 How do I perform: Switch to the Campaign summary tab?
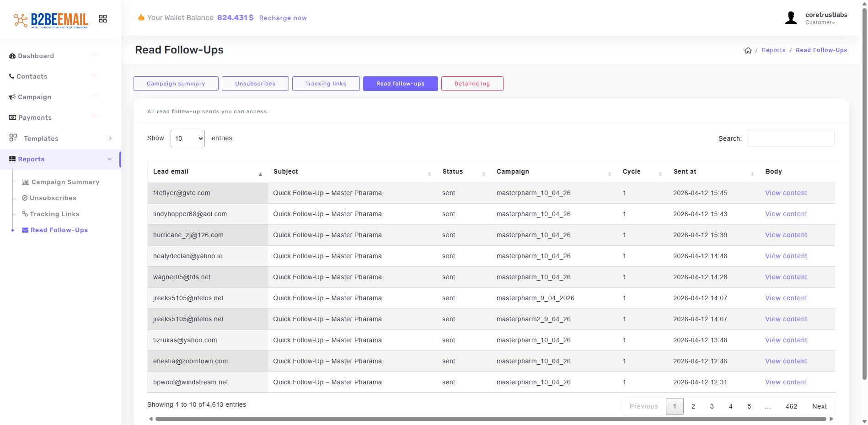click(x=176, y=84)
